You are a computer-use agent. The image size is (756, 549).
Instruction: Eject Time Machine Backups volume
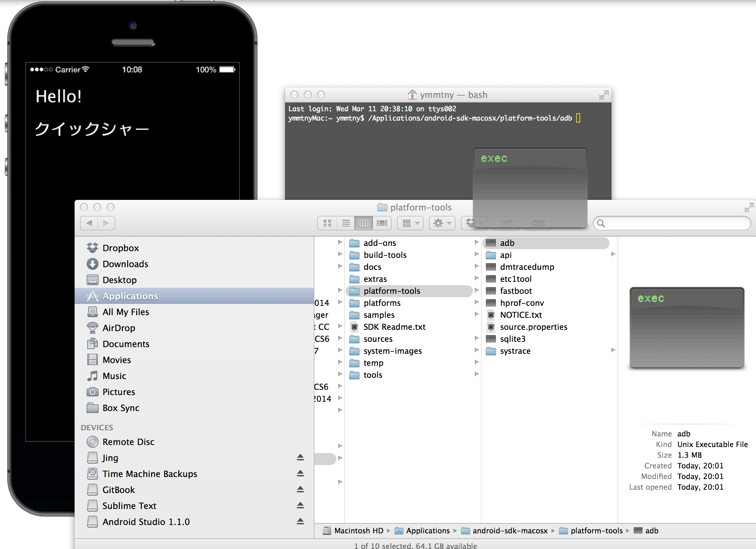300,473
